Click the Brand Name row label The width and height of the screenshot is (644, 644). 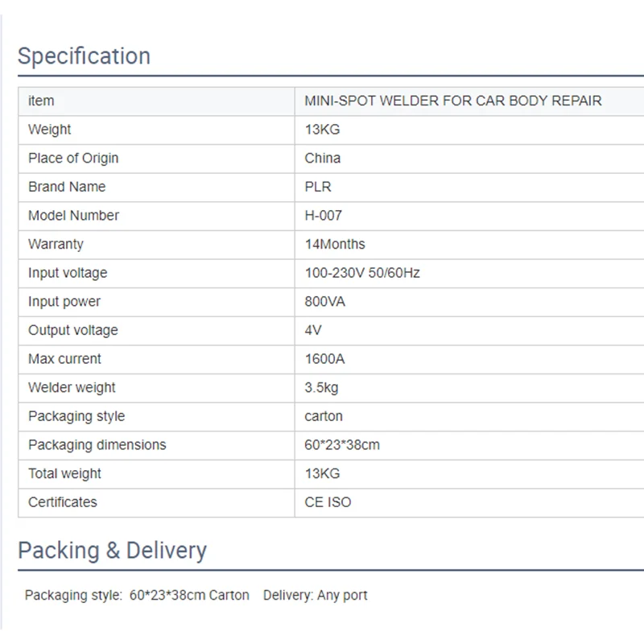coord(67,187)
